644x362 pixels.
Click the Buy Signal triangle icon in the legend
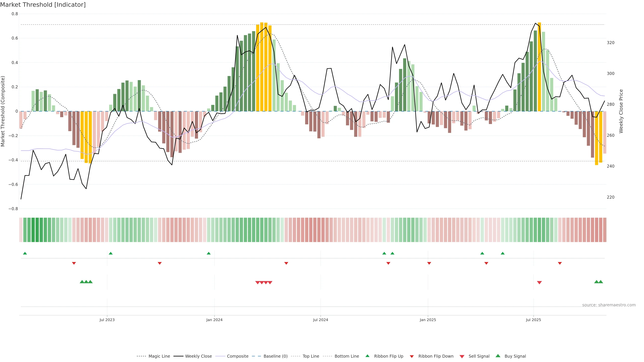[x=498, y=356]
